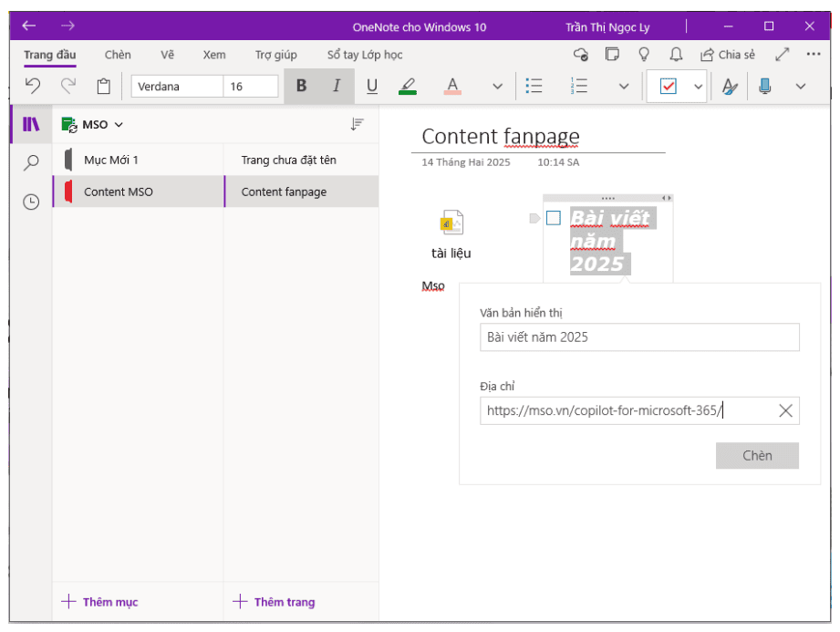Image resolution: width=840 pixels, height=632 pixels.
Task: Open the Trang đầu tab
Action: pos(50,55)
